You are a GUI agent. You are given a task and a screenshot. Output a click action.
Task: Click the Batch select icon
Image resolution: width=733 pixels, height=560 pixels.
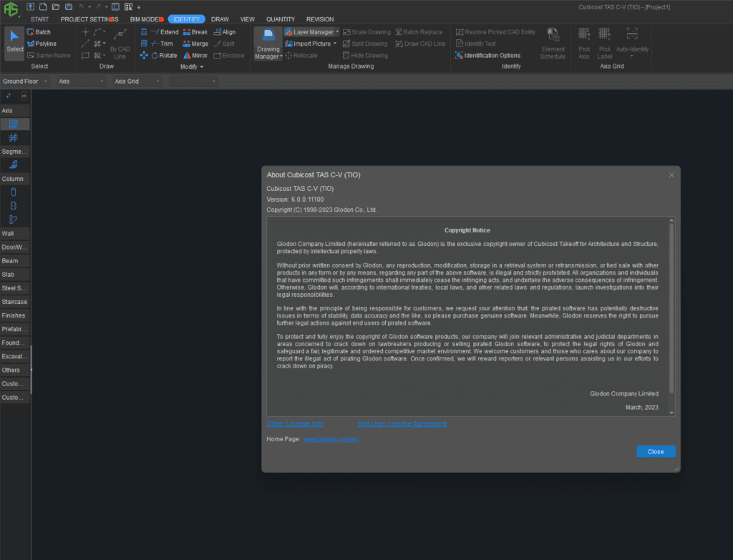coord(31,32)
